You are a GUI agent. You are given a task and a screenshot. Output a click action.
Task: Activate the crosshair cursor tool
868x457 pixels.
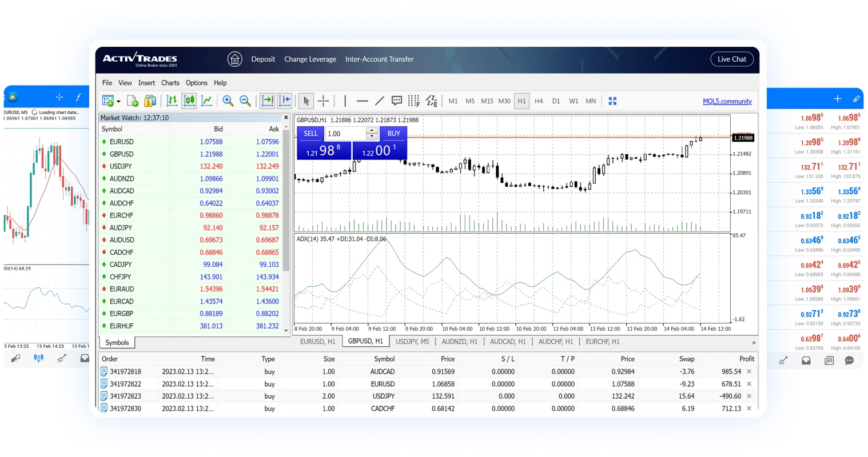323,101
